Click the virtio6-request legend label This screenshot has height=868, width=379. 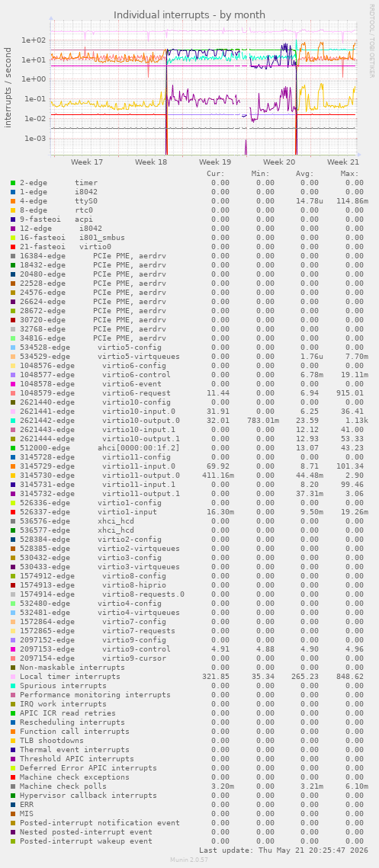[137, 393]
